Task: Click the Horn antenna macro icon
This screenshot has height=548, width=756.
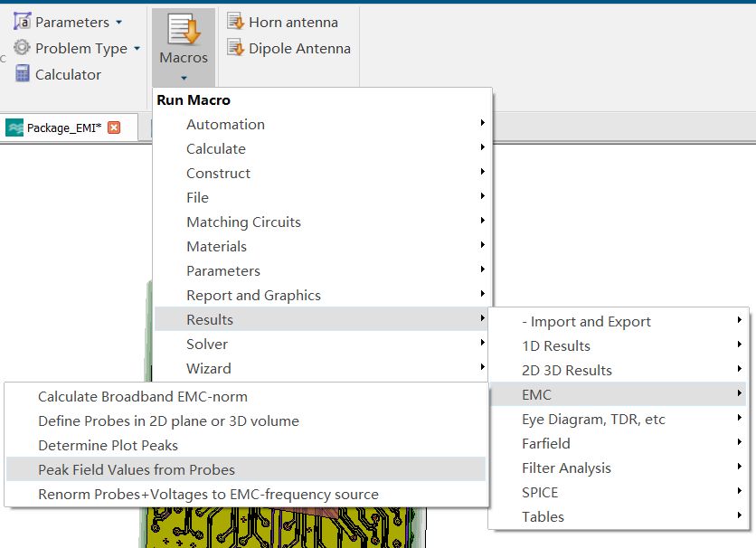Action: 236,22
